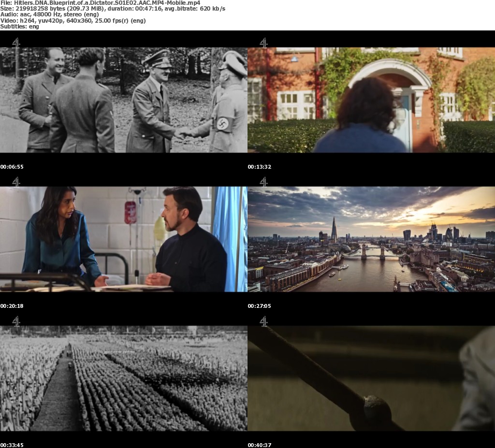Screen dimensions: 495x448
Task: Select the thumbnail of two people talking
Action: [x=123, y=239]
